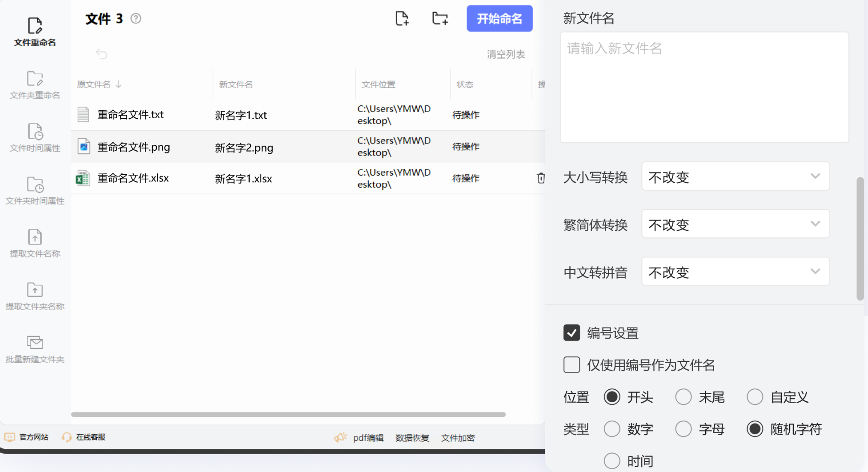Select 末尾 position radio button
The height and width of the screenshot is (472, 868).
coord(683,397)
